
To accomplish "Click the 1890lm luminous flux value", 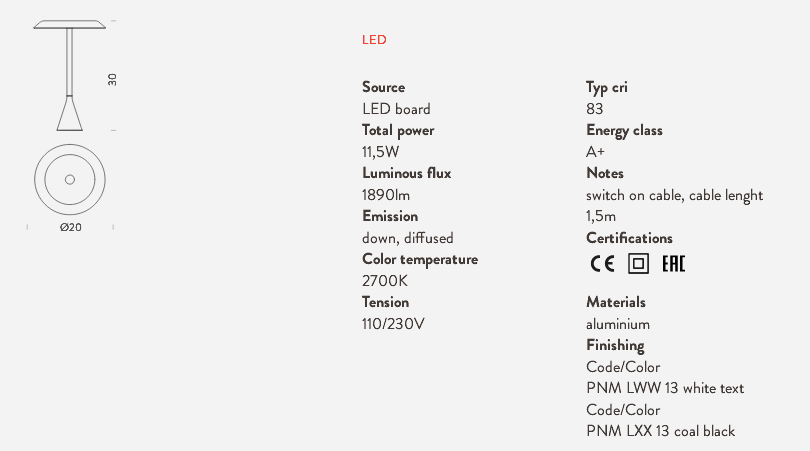I will pos(386,195).
